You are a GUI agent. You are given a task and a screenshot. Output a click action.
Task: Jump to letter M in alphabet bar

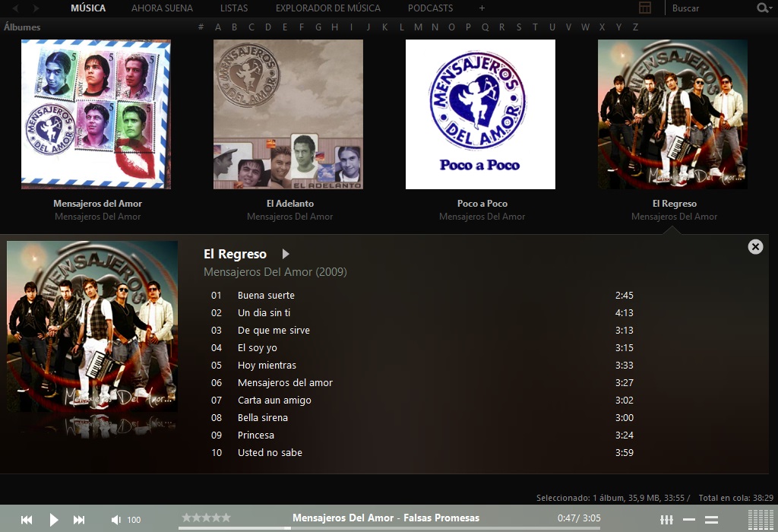tap(419, 27)
